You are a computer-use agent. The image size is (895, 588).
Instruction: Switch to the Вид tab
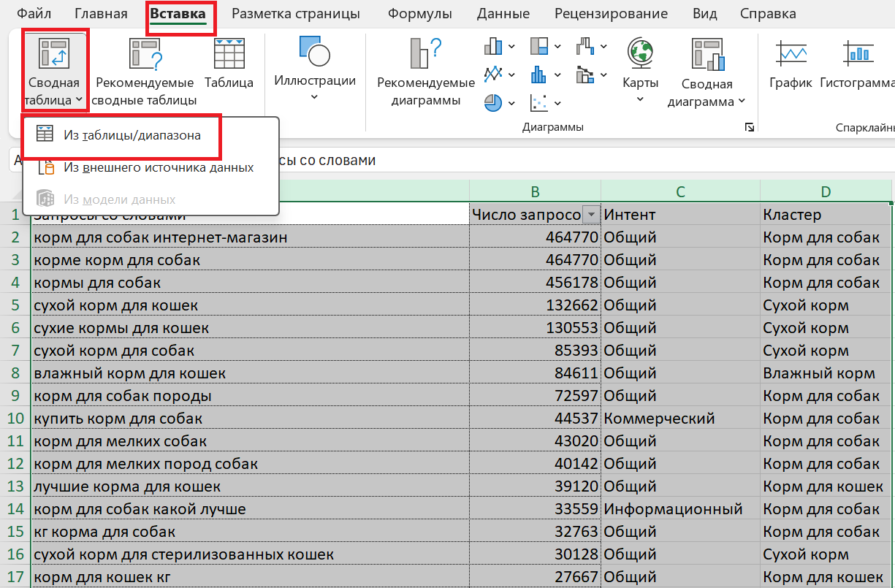click(704, 14)
